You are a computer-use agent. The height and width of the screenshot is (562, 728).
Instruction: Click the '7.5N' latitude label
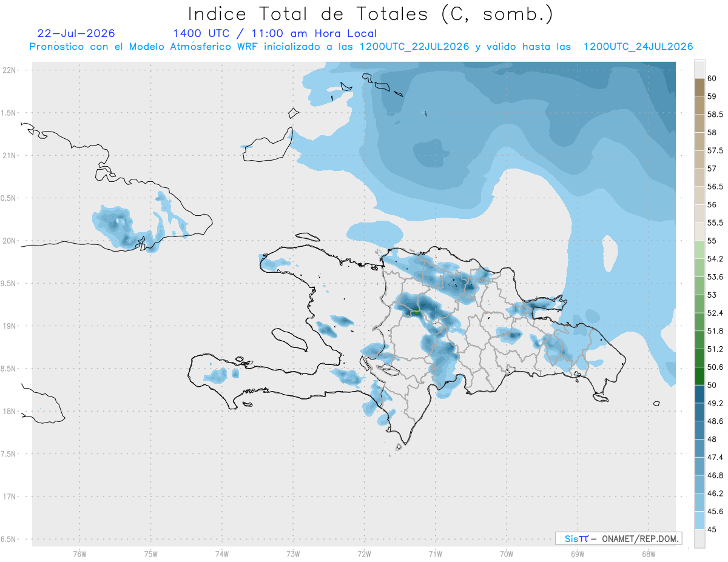click(8, 454)
